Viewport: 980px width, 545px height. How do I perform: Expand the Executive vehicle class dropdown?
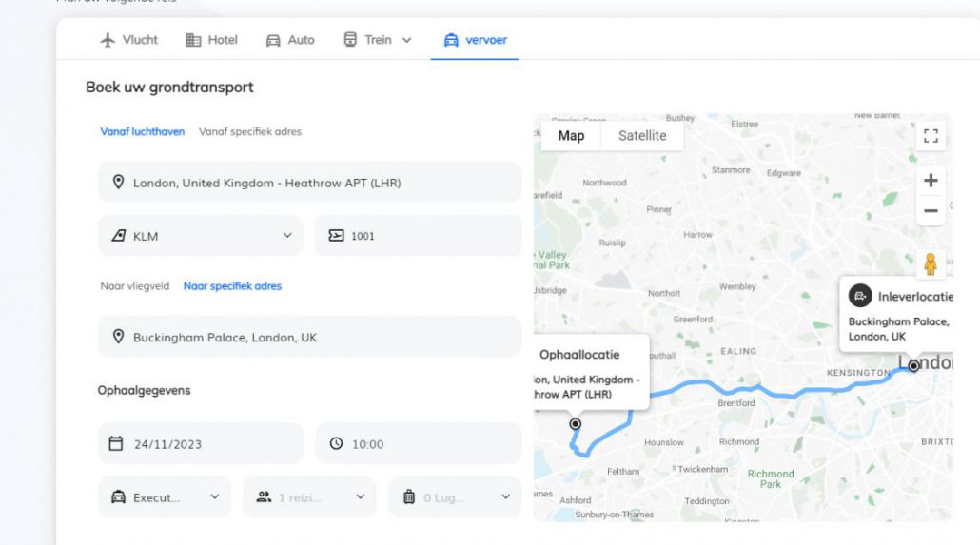[165, 496]
